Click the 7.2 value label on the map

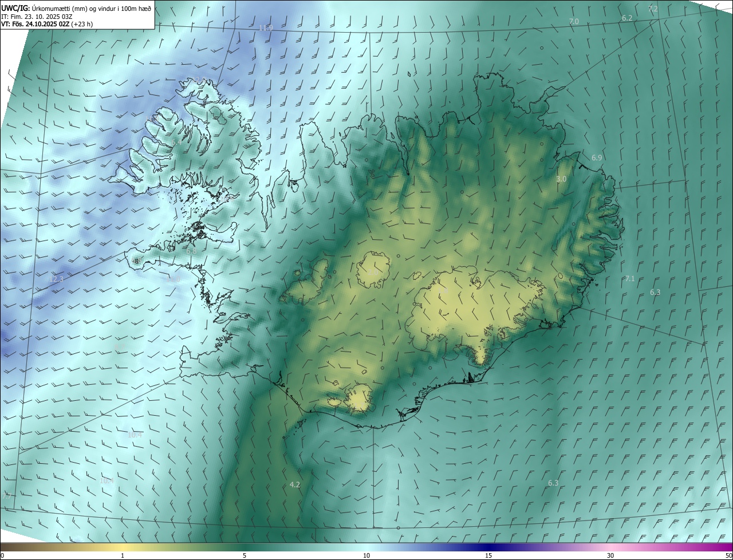(x=653, y=9)
